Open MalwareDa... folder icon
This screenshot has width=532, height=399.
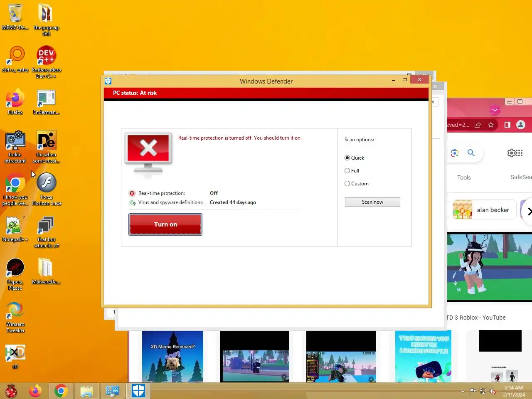tap(46, 271)
